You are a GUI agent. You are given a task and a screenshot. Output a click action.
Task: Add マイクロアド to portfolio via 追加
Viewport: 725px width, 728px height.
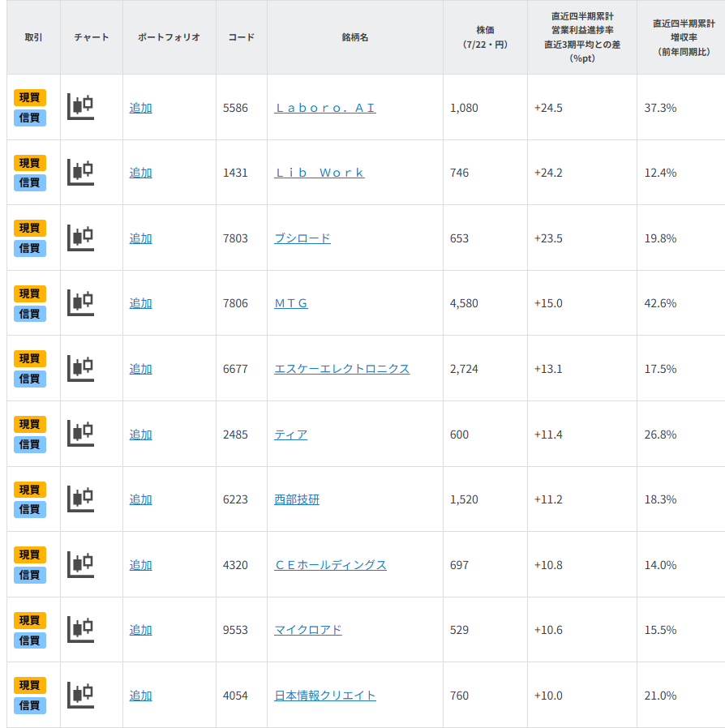coord(141,630)
